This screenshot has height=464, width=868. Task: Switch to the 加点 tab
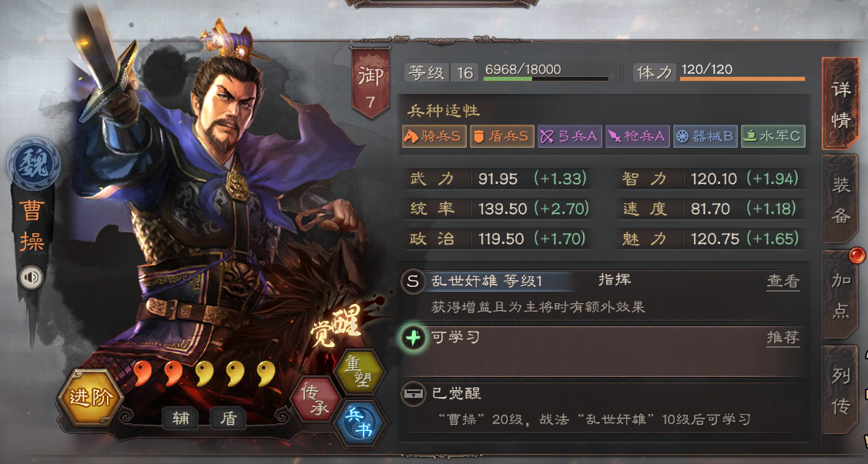(x=840, y=295)
